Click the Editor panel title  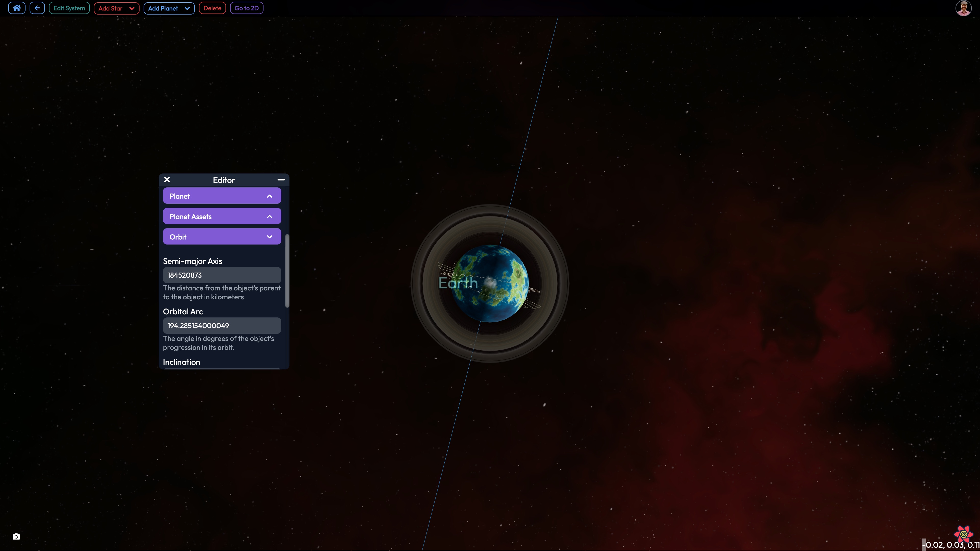224,180
